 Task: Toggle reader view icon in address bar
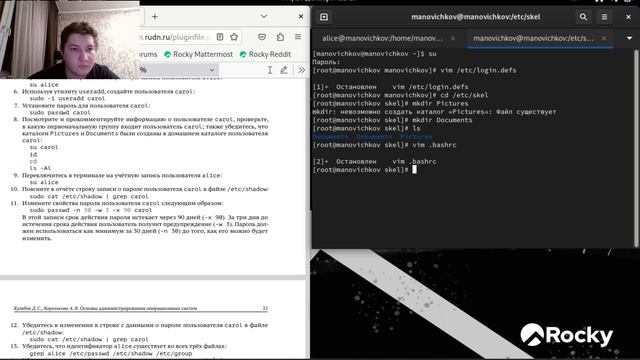(x=220, y=37)
